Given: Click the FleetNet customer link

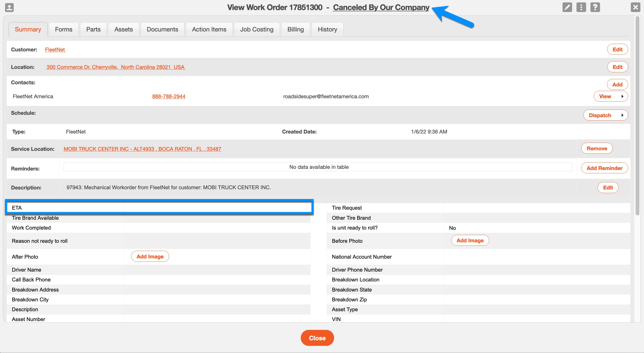Looking at the screenshot, I should tap(55, 49).
